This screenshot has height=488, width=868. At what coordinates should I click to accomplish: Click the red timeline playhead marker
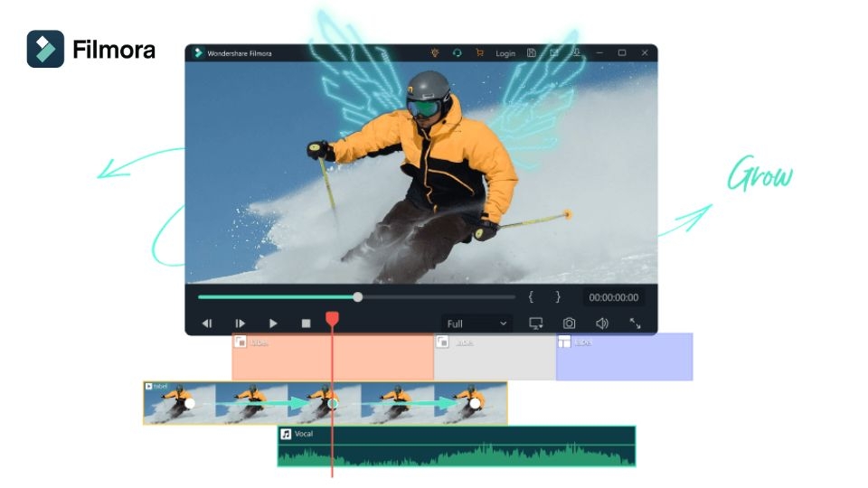332,319
